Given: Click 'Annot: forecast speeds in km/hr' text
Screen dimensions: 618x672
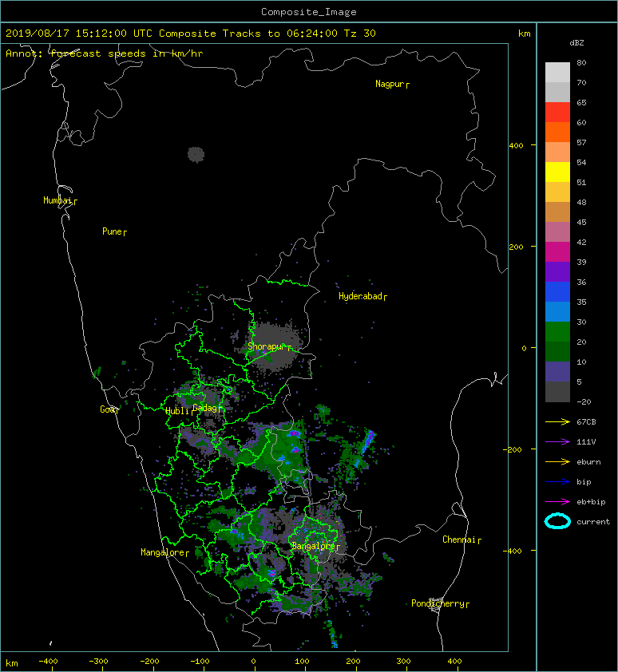Looking at the screenshot, I should click(x=105, y=53).
